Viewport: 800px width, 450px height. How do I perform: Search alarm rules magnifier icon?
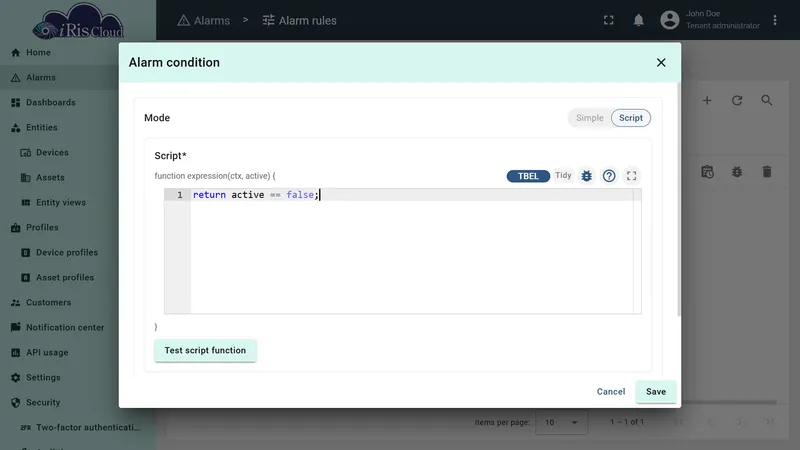[766, 101]
